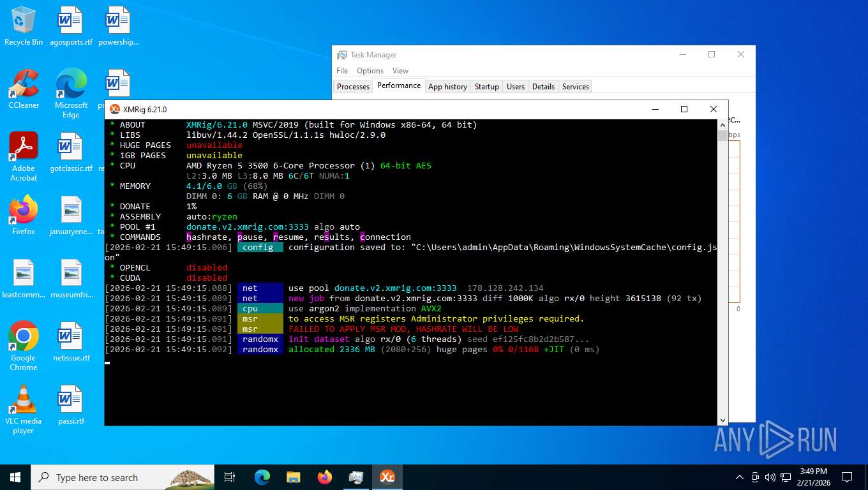Open netissue.rtf document icon

pyautogui.click(x=71, y=342)
